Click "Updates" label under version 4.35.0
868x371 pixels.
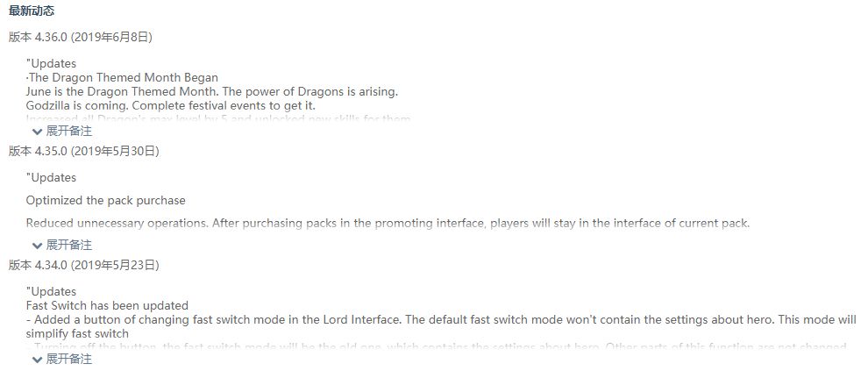pos(51,178)
